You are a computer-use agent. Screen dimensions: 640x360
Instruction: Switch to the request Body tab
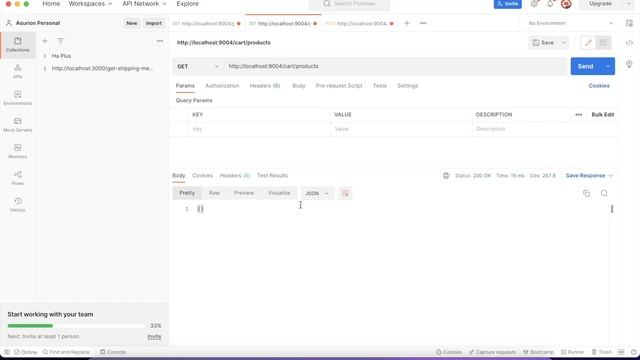click(x=299, y=86)
